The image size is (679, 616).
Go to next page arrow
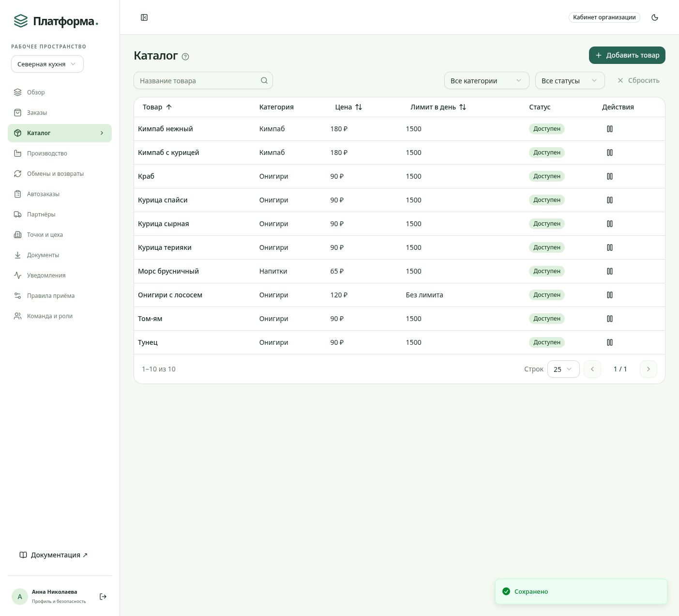coord(649,369)
